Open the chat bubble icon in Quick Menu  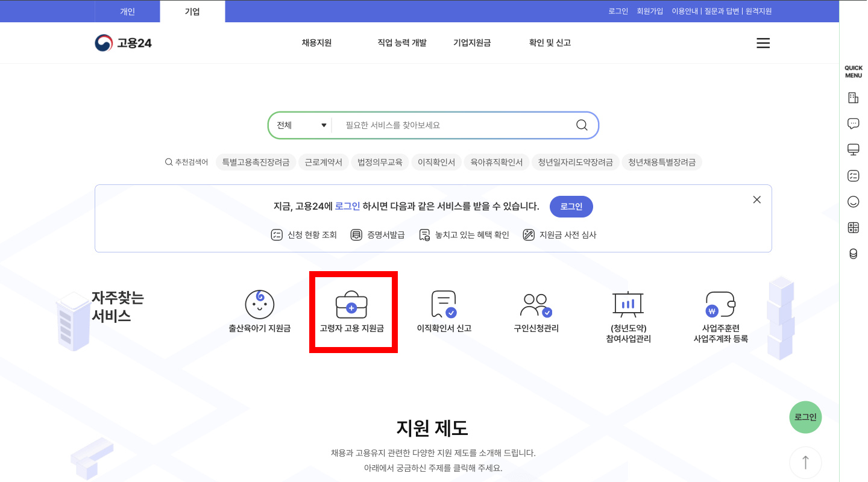point(853,123)
